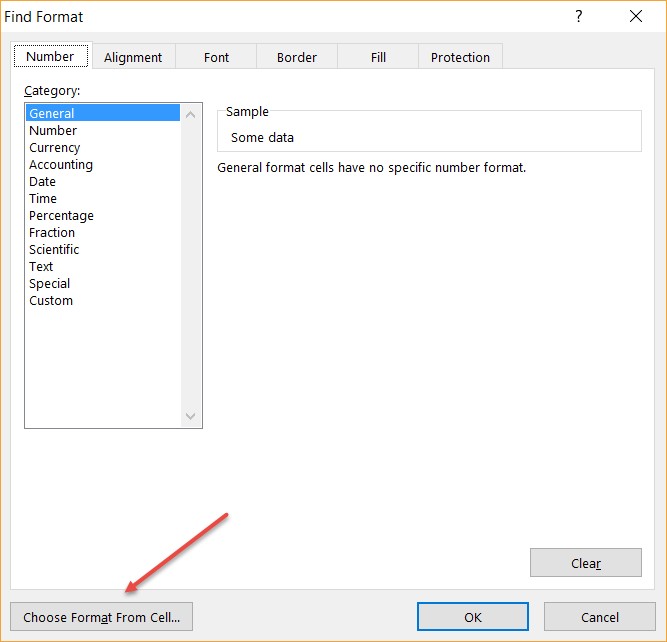Choose the Percentage category

61,215
